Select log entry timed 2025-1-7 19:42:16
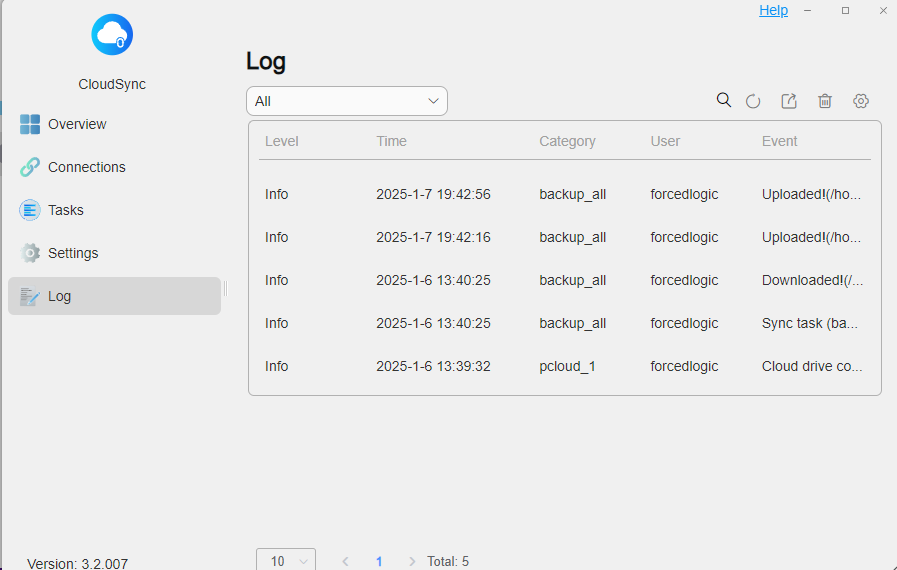 click(565, 238)
